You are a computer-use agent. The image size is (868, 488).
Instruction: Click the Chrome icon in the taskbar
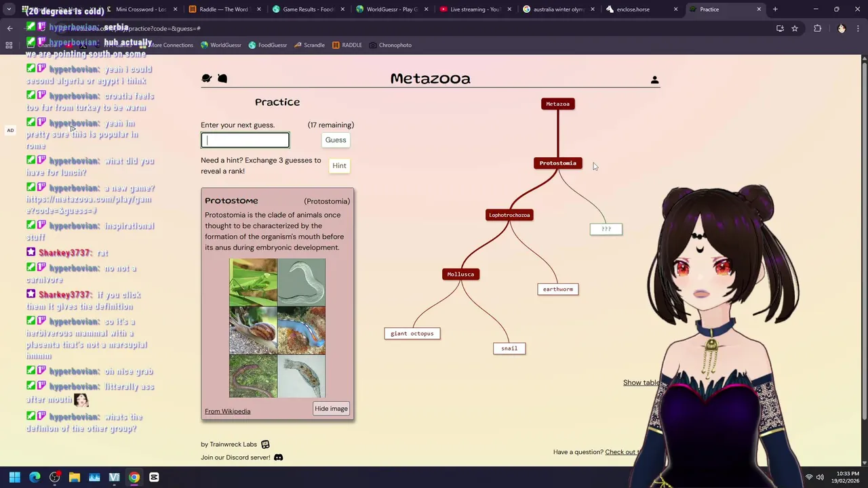click(134, 477)
